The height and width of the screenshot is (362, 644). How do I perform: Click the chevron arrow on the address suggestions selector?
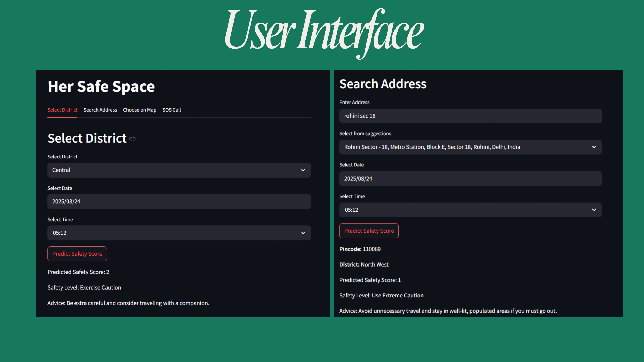click(x=594, y=147)
